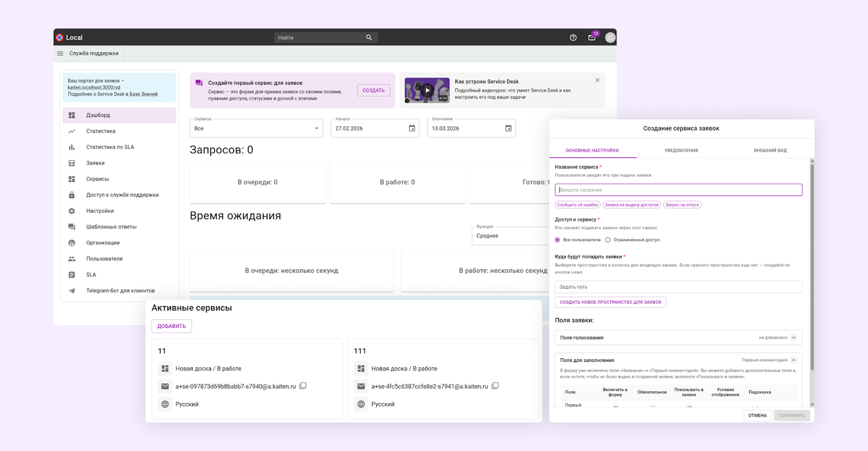Click the 'Добавить' button under active services
The width and height of the screenshot is (868, 451).
tap(171, 326)
